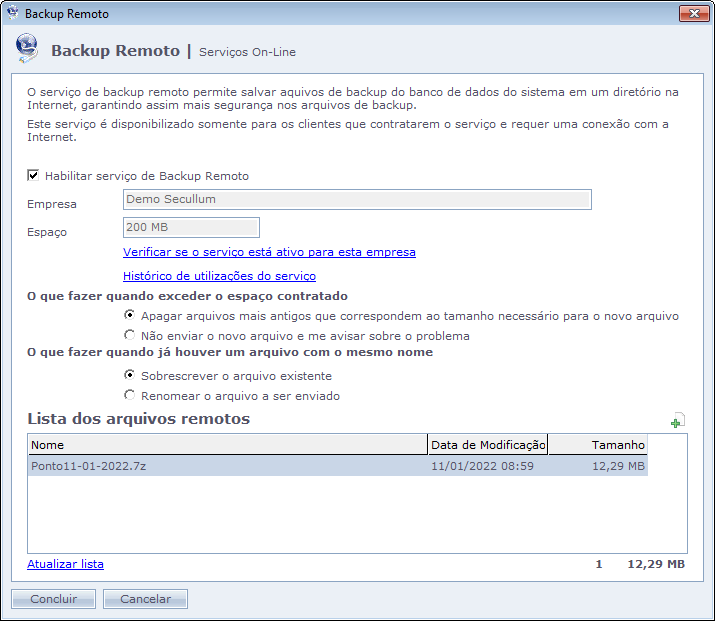Close the Backup Remoto window
715x621 pixels.
coord(693,14)
